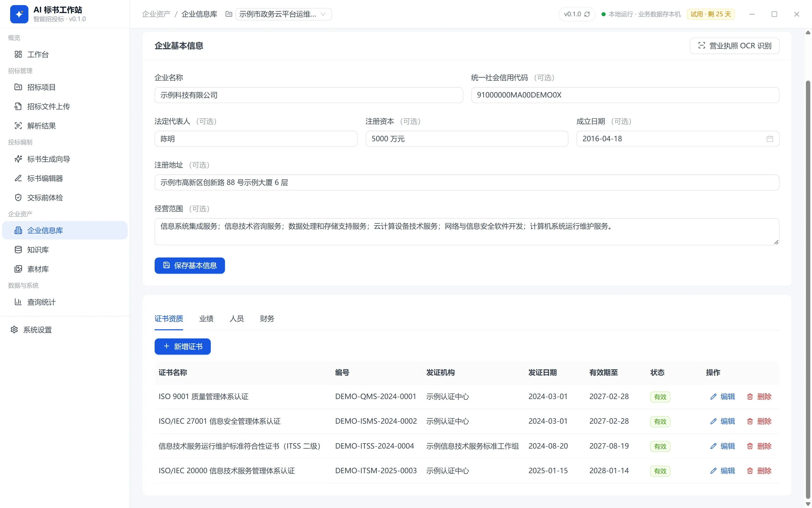Click the 保存基本信息 button
This screenshot has width=812, height=508.
tap(190, 265)
